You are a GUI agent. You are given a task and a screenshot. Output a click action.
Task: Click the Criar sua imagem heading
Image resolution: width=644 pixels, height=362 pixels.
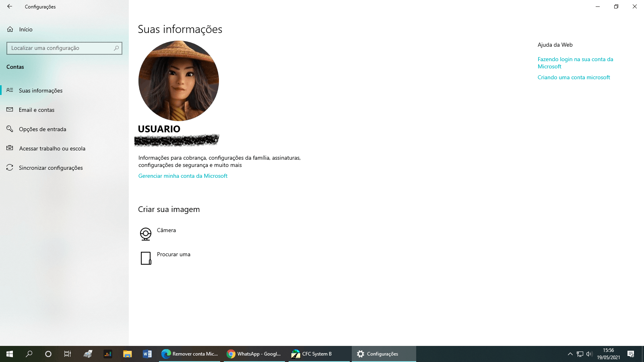169,209
